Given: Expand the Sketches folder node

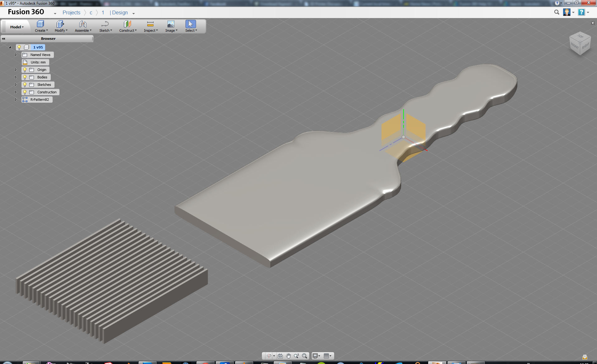Looking at the screenshot, I should click(16, 85).
